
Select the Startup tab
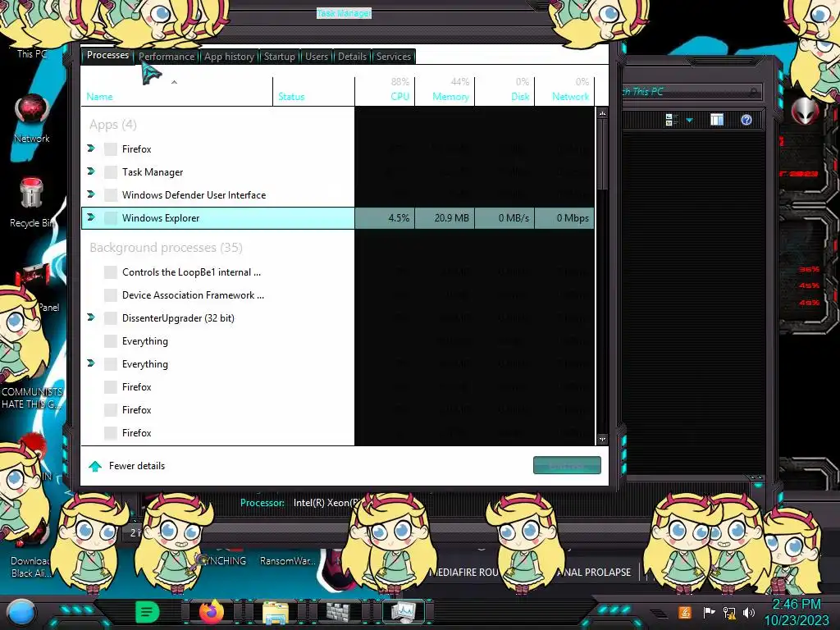coord(279,57)
